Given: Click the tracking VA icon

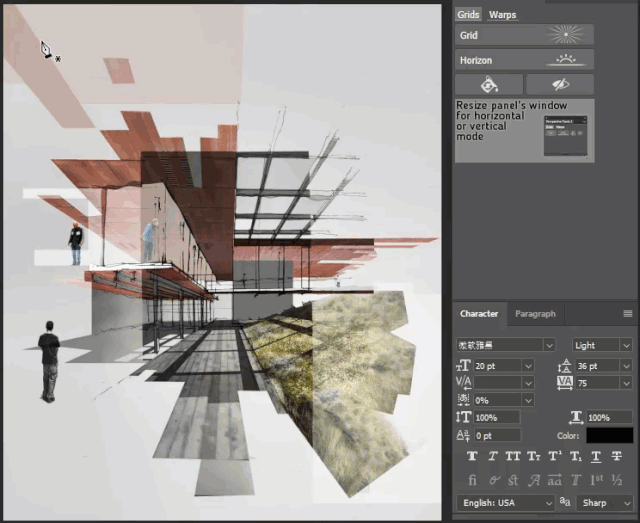Looking at the screenshot, I should coord(565,383).
